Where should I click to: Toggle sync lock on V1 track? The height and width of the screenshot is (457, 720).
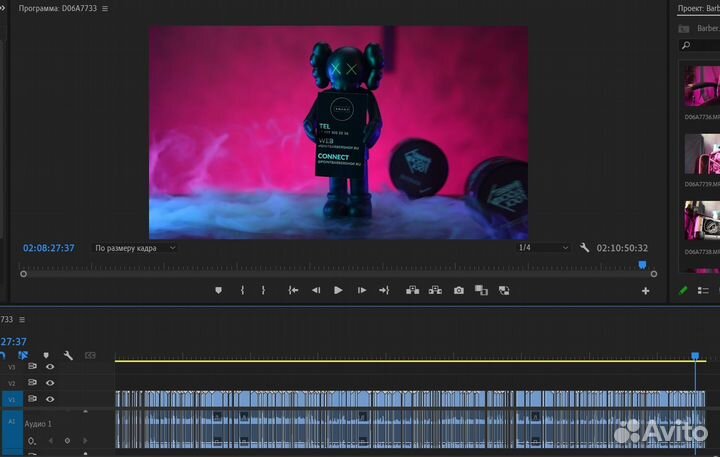click(x=33, y=399)
